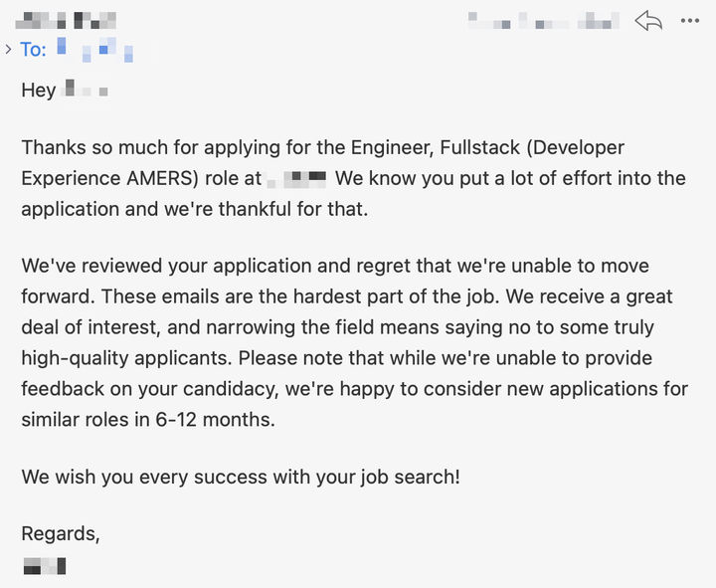Click the phrase thankful for that
716x588 pixels.
[x=293, y=209]
